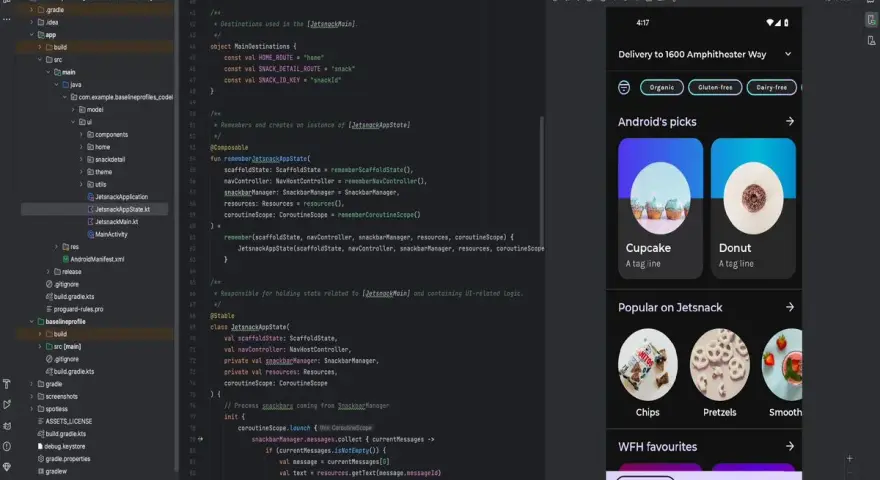Tap the arrow next to WFH favourites

(x=790, y=446)
